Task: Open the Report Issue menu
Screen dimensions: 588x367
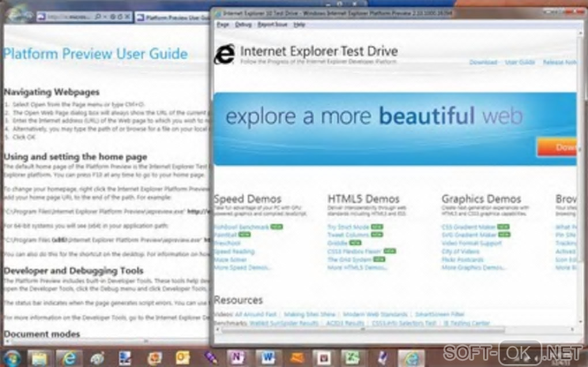Action: click(x=272, y=25)
